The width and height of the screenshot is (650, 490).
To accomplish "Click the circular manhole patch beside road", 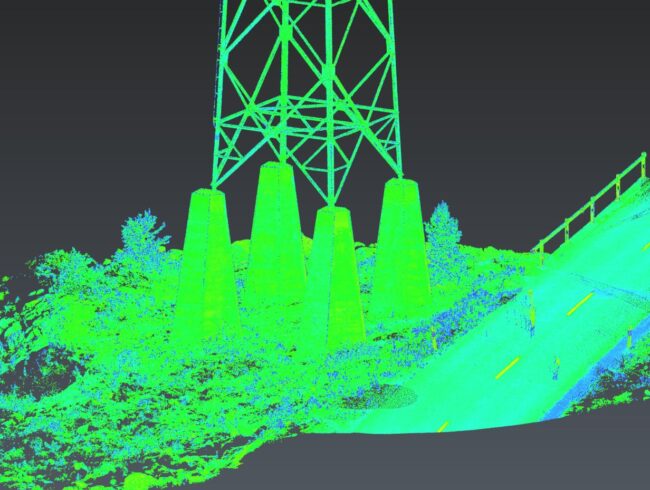I will tap(378, 396).
